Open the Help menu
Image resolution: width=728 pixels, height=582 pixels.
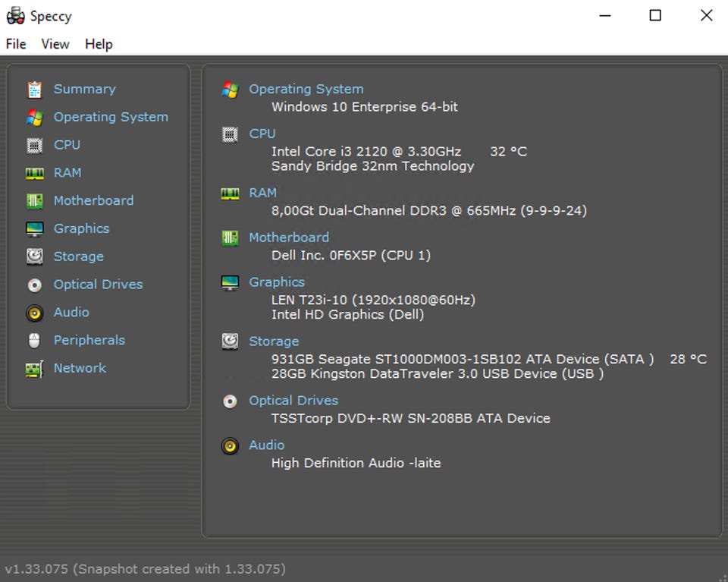point(99,44)
